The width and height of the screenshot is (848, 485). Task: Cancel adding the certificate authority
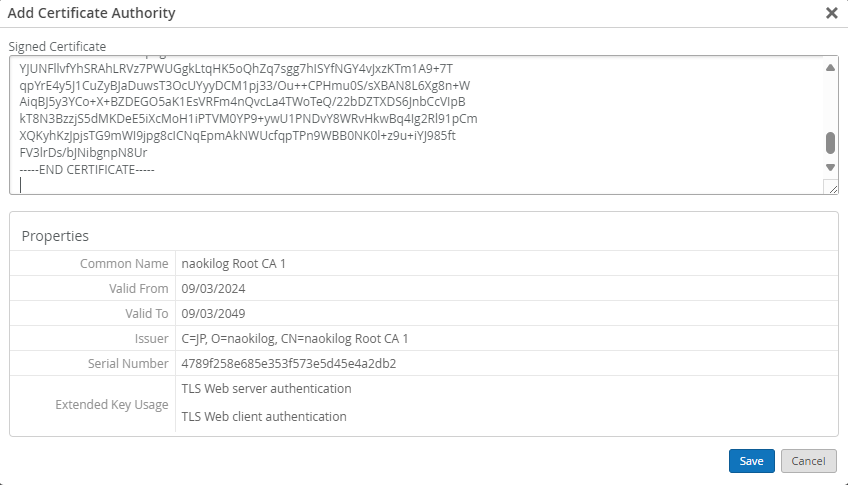point(809,461)
